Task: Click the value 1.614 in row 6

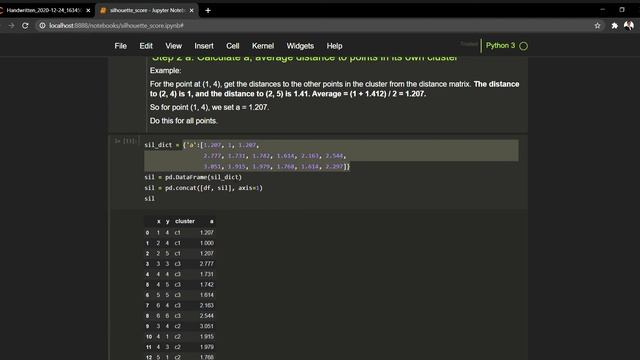Action: (207, 295)
